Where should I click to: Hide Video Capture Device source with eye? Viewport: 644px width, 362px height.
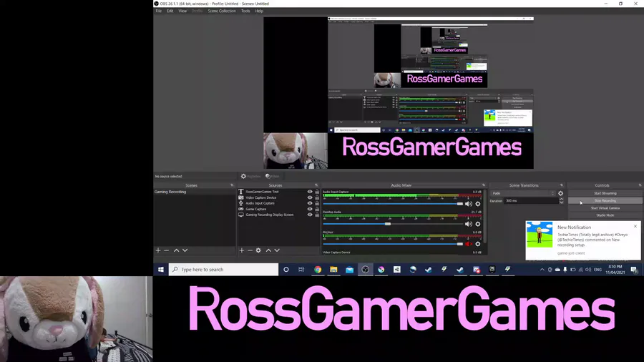(x=310, y=197)
